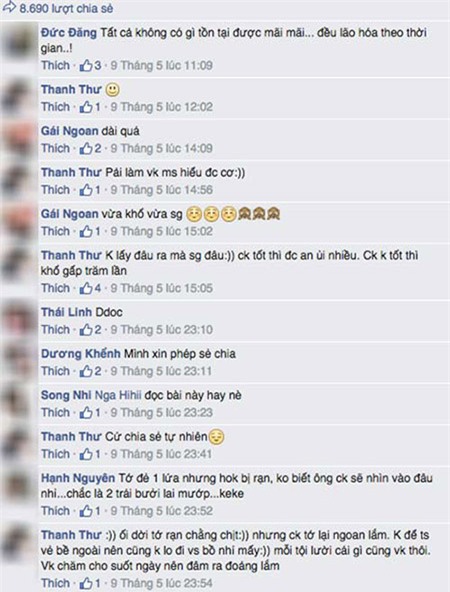
Task: Click the thumbs-up icon on Thái Linh's comment
Action: point(86,330)
